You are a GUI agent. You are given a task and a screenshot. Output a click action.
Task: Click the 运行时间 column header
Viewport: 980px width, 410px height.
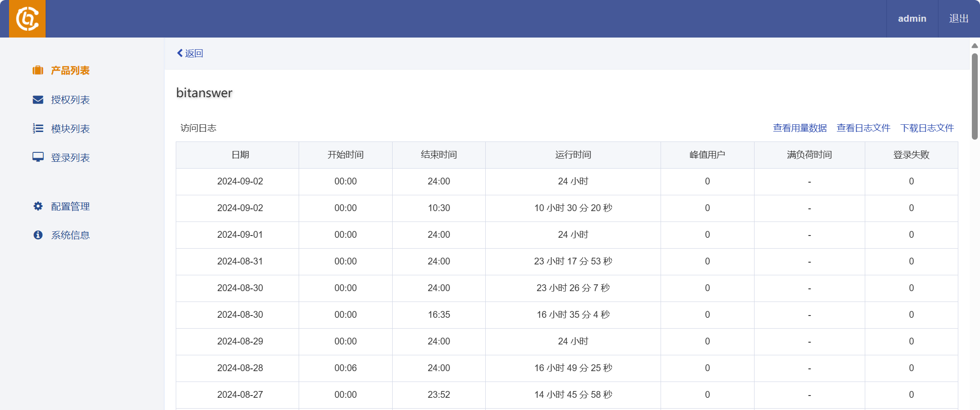[573, 155]
